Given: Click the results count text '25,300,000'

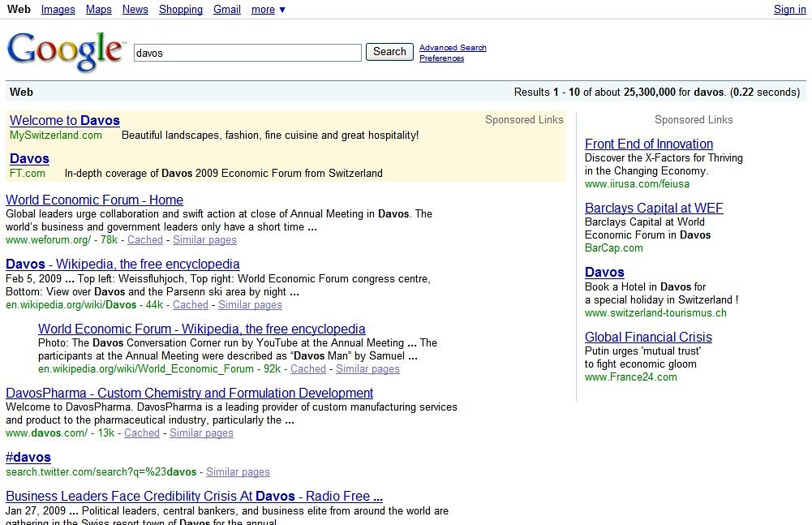Looking at the screenshot, I should (650, 93).
